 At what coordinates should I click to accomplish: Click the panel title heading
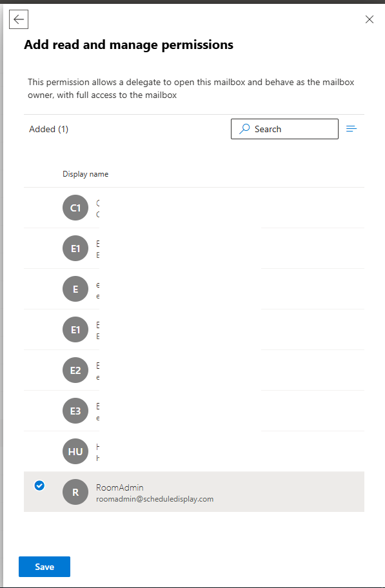[x=129, y=44]
